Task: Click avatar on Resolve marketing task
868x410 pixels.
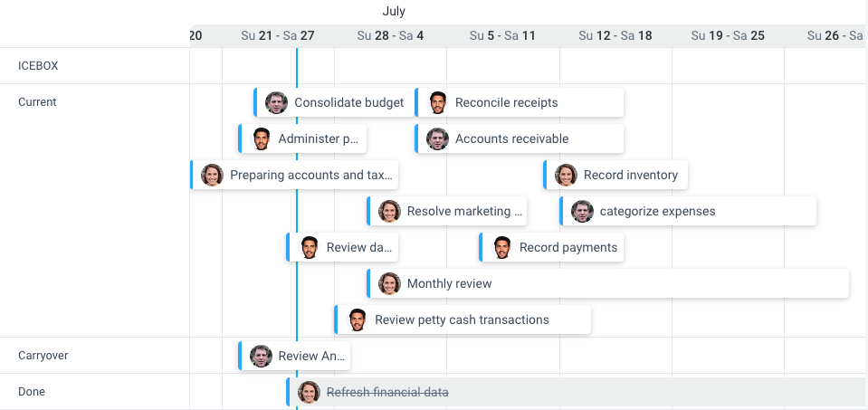Action: (x=389, y=212)
